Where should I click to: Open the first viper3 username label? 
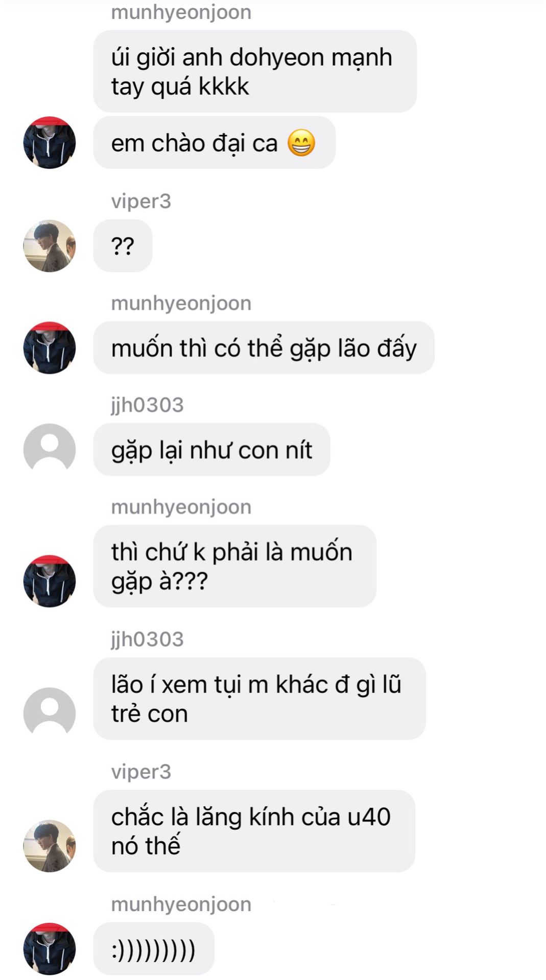(141, 201)
